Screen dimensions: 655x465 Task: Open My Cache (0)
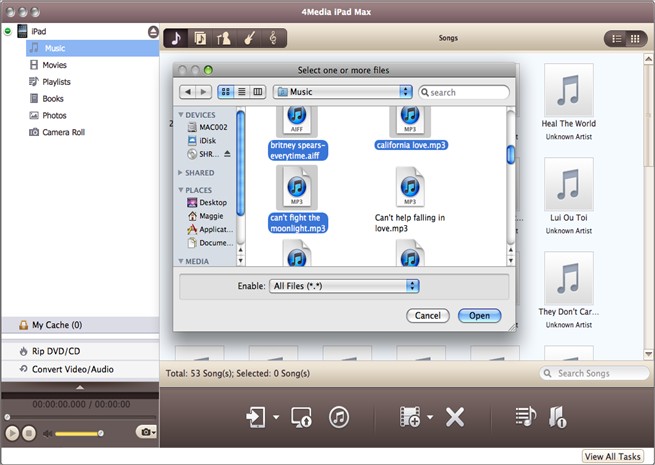80,325
